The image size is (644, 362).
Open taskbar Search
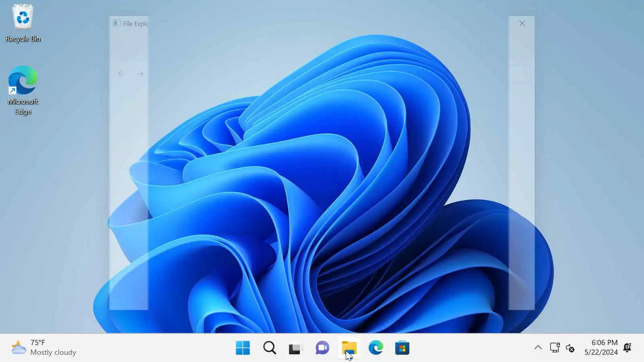click(269, 348)
